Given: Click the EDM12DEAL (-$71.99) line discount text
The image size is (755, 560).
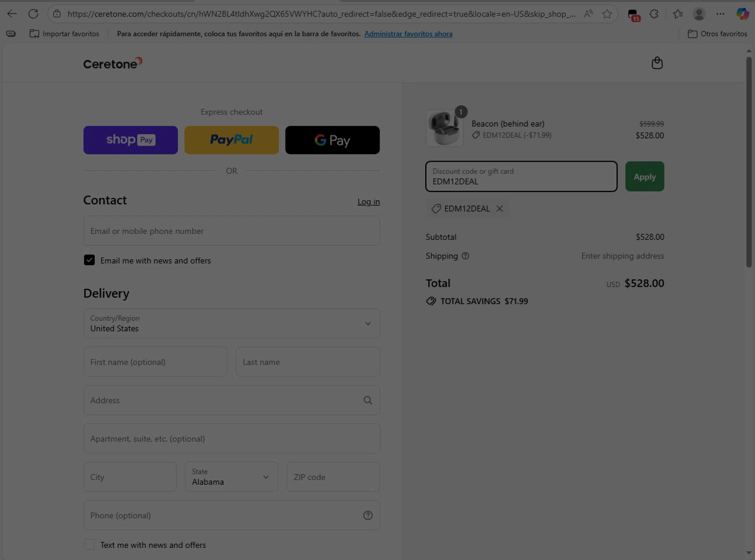Looking at the screenshot, I should point(517,135).
